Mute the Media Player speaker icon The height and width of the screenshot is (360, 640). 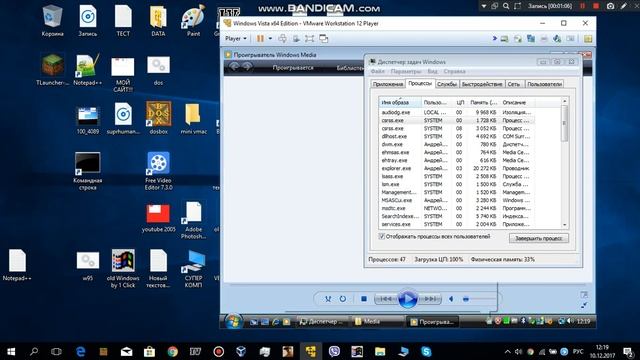point(451,299)
